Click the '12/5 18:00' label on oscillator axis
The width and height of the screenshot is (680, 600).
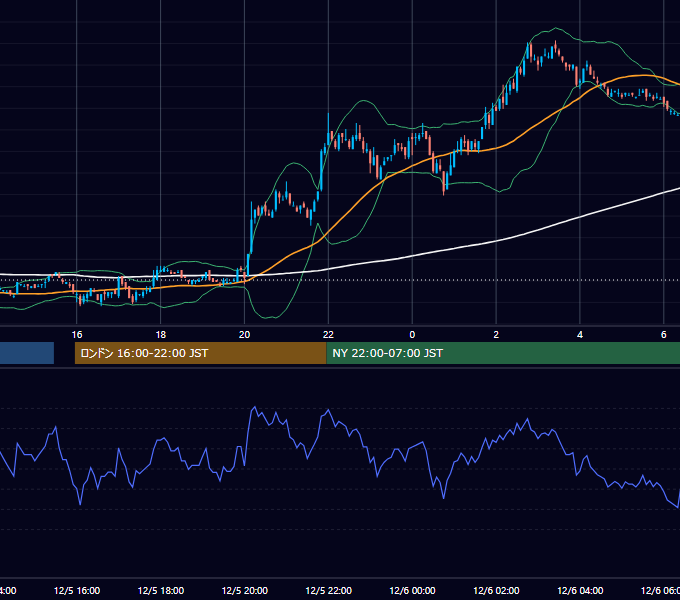(x=161, y=590)
